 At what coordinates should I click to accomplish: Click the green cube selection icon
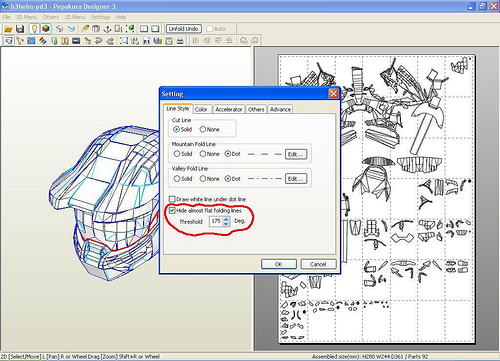point(130,29)
